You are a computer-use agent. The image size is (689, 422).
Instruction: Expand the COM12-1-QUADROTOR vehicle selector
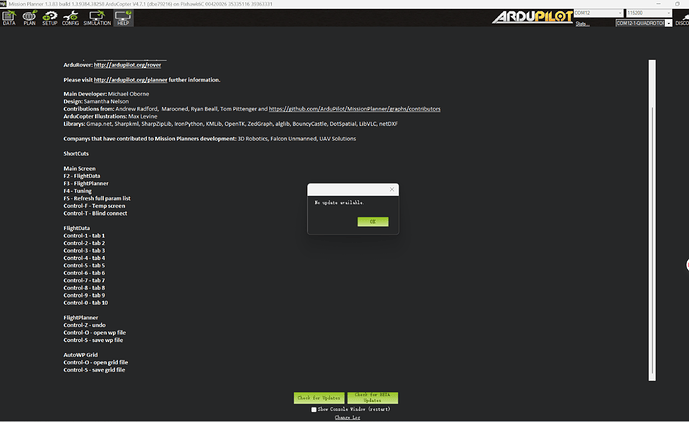(668, 23)
